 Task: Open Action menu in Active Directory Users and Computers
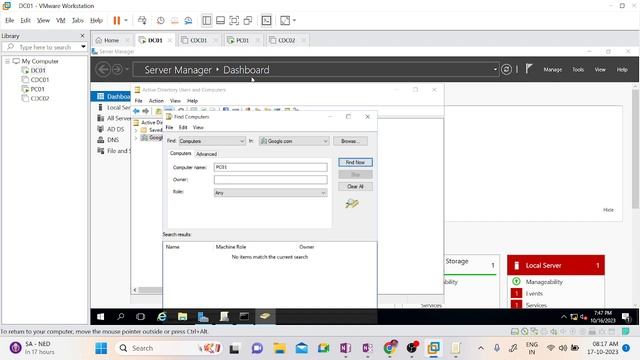(x=156, y=101)
